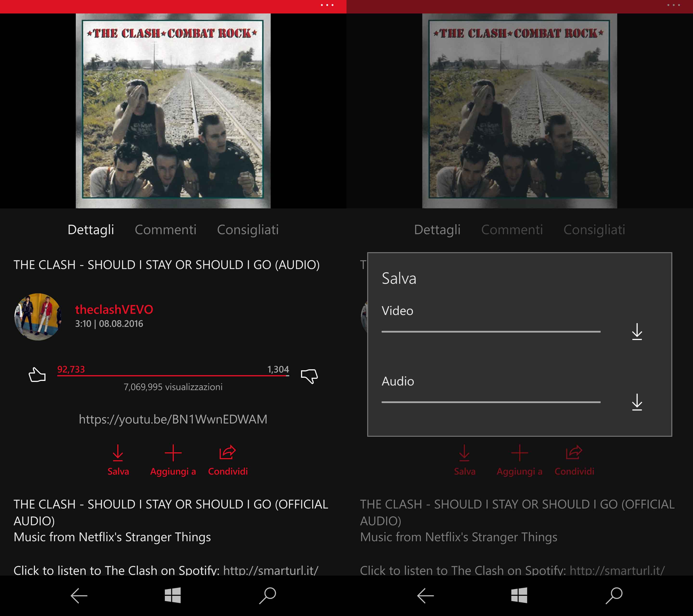Switch to Commenti tab on right screen
Image resolution: width=693 pixels, height=616 pixels.
coord(512,230)
